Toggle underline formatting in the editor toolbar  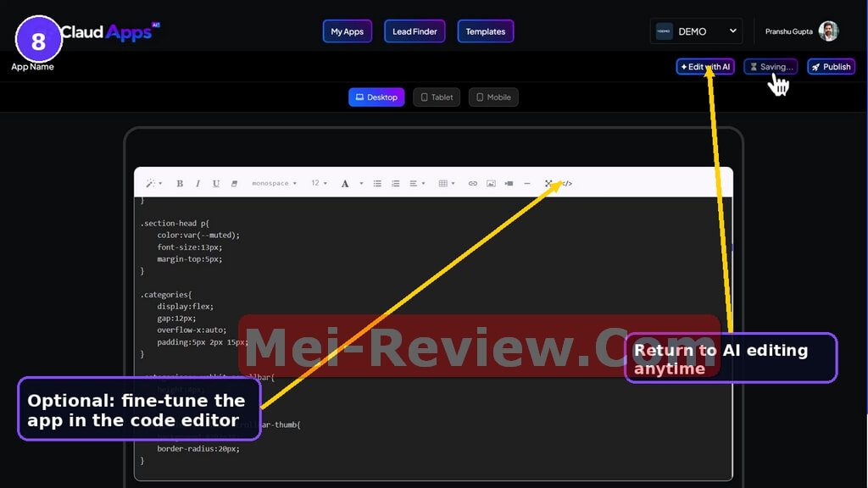[216, 183]
